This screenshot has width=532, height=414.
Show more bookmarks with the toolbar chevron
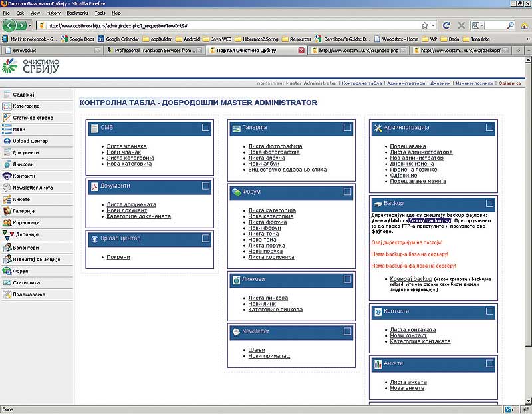pyautogui.click(x=527, y=39)
